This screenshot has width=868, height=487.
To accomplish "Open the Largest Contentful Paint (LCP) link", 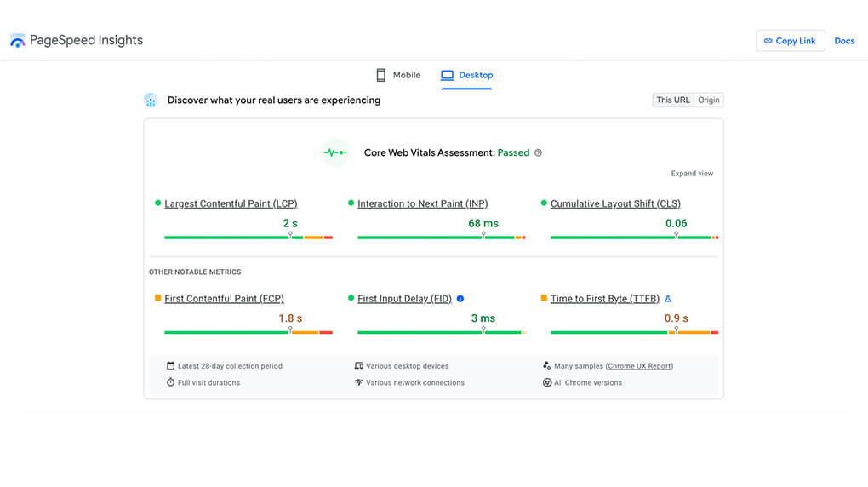I will pyautogui.click(x=231, y=204).
